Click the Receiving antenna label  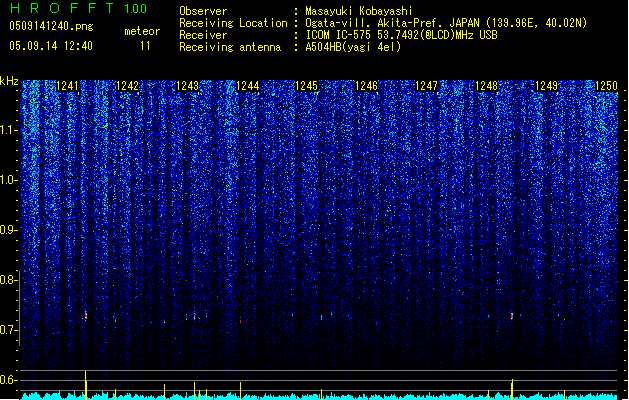click(x=230, y=47)
